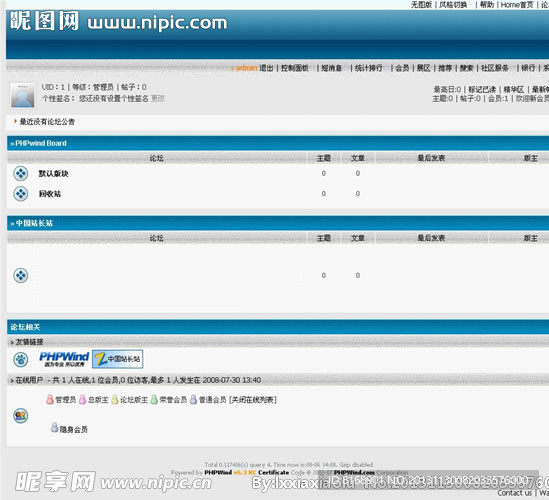Click the paw icon beside friendly links

(x=21, y=359)
